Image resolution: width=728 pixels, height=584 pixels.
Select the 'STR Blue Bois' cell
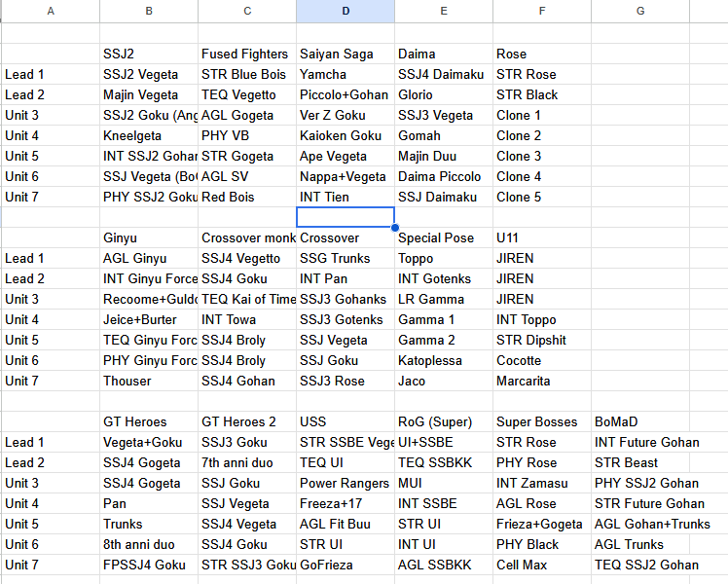pyautogui.click(x=247, y=74)
